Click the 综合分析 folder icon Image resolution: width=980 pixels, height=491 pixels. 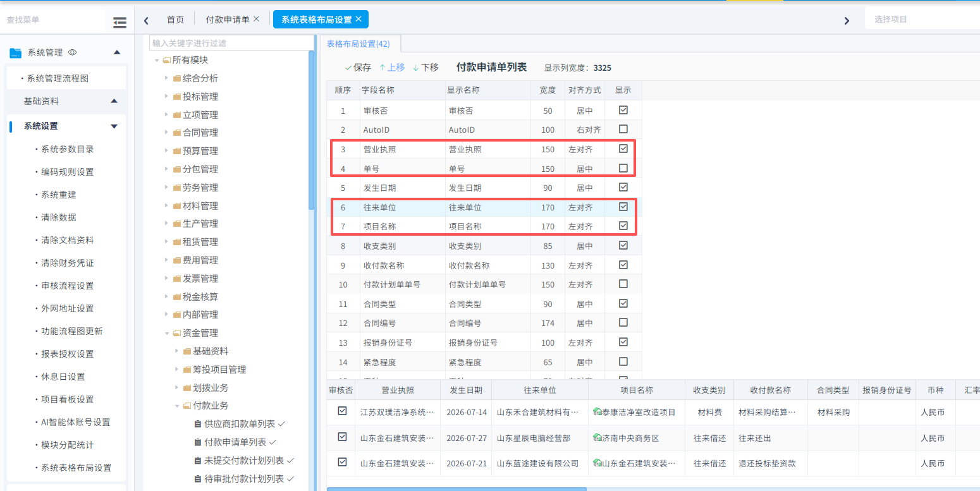tap(177, 78)
